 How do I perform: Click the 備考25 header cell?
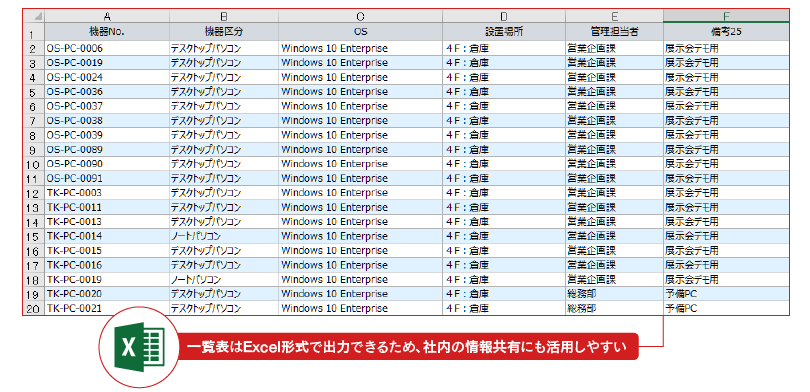[726, 32]
